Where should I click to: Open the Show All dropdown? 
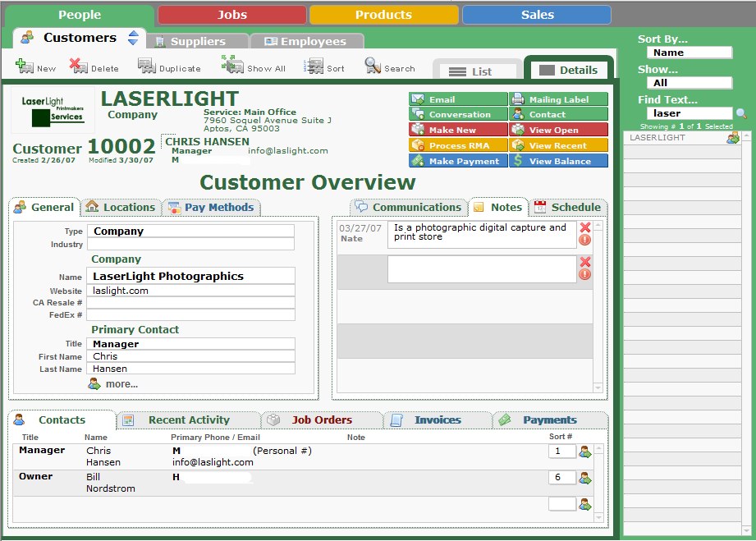[x=690, y=83]
